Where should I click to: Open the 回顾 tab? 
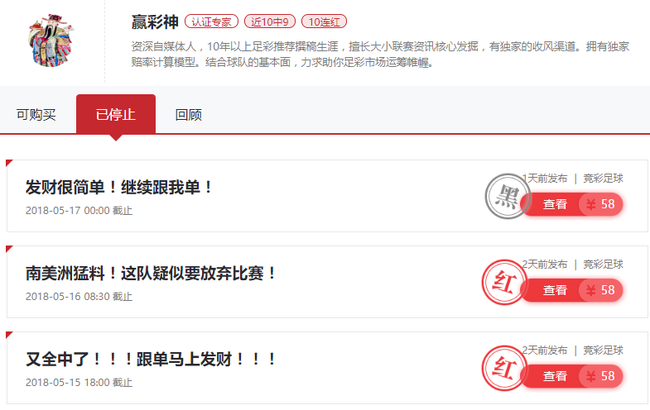point(189,114)
